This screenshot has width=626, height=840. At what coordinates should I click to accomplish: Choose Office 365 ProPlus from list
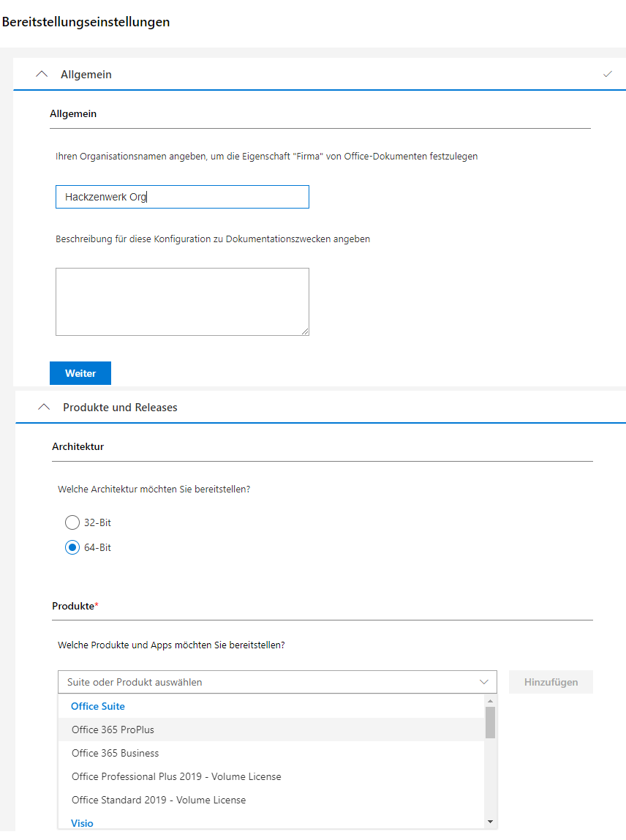tap(113, 730)
